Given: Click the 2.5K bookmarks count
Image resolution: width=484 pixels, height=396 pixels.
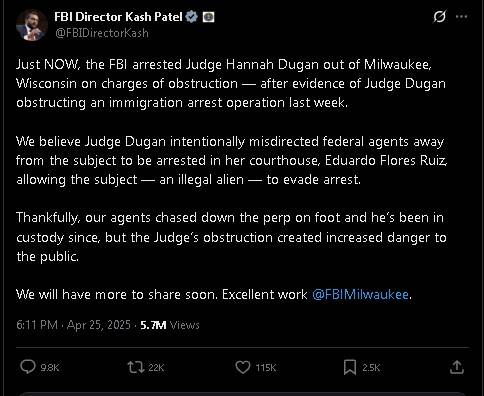Looking at the screenshot, I should (371, 368).
